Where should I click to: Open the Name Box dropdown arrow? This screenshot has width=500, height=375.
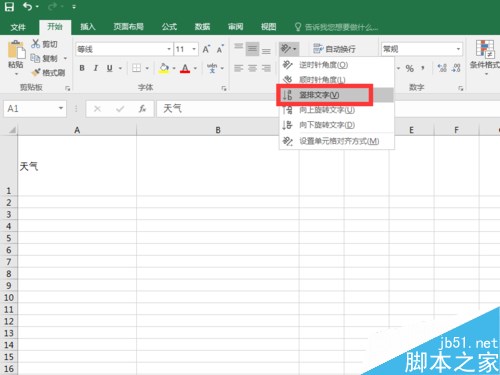[61, 108]
